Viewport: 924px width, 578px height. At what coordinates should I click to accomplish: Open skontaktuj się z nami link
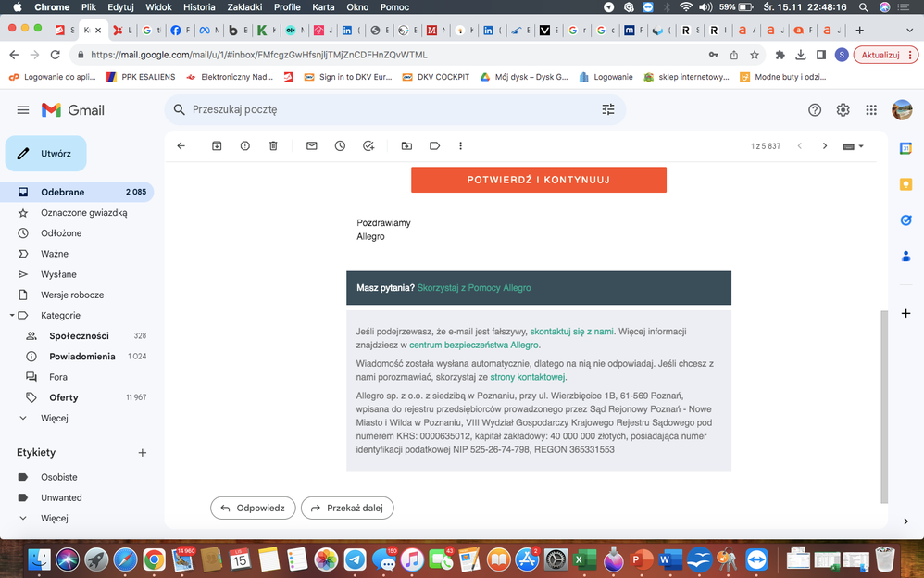(571, 332)
